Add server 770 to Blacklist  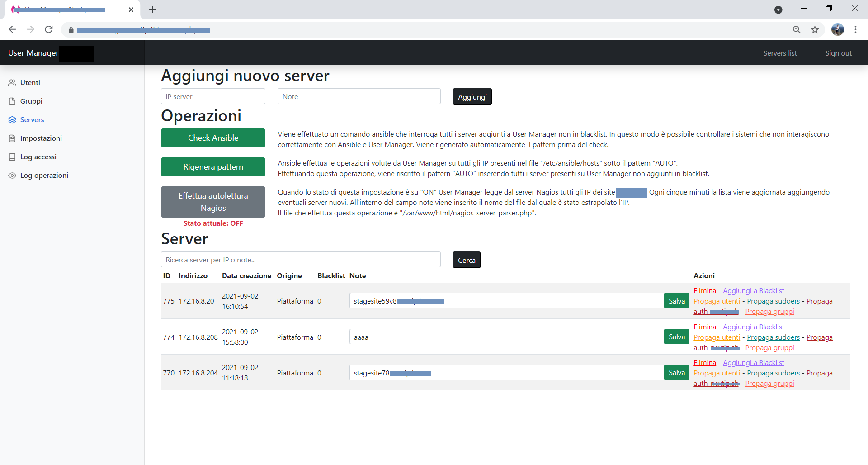(x=753, y=362)
